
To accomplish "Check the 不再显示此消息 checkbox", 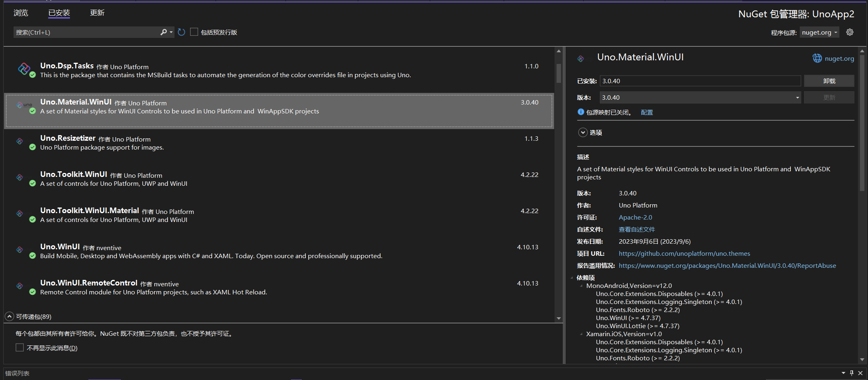I will coord(20,347).
